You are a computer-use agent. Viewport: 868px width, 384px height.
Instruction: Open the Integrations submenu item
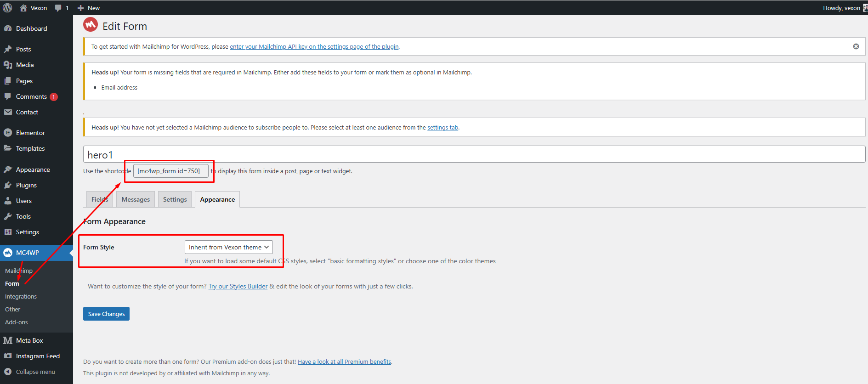tap(21, 296)
